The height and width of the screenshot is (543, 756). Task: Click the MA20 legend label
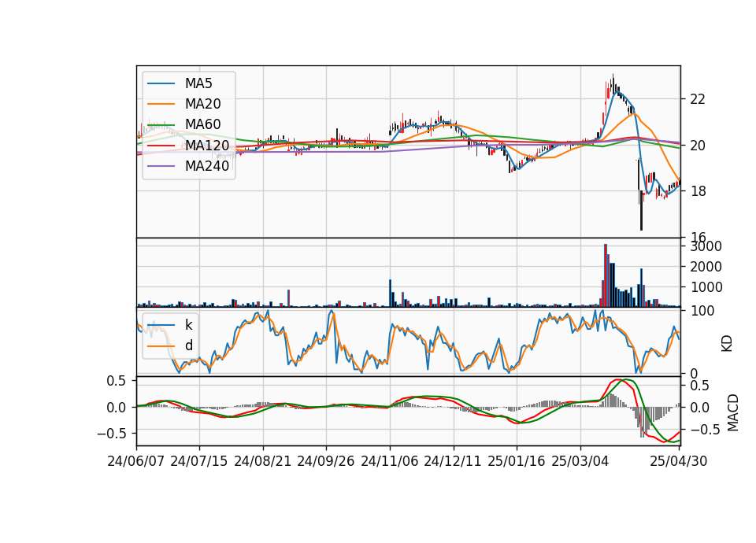click(202, 104)
